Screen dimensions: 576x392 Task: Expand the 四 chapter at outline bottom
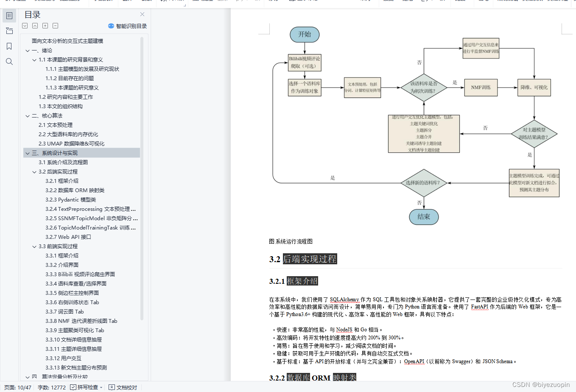point(27,377)
